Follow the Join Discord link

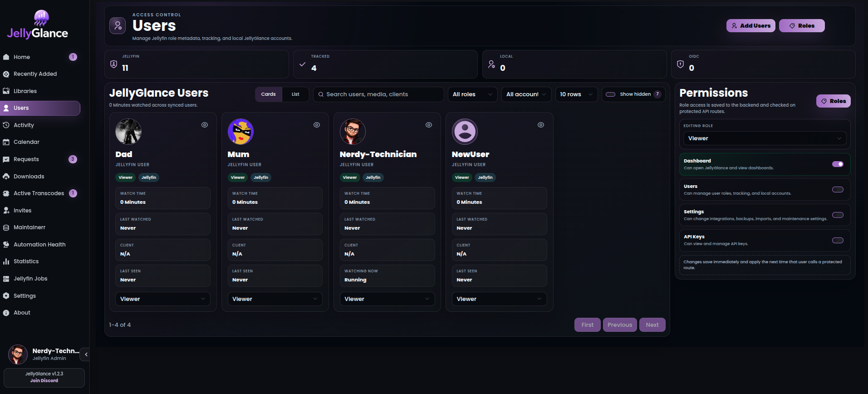[44, 381]
